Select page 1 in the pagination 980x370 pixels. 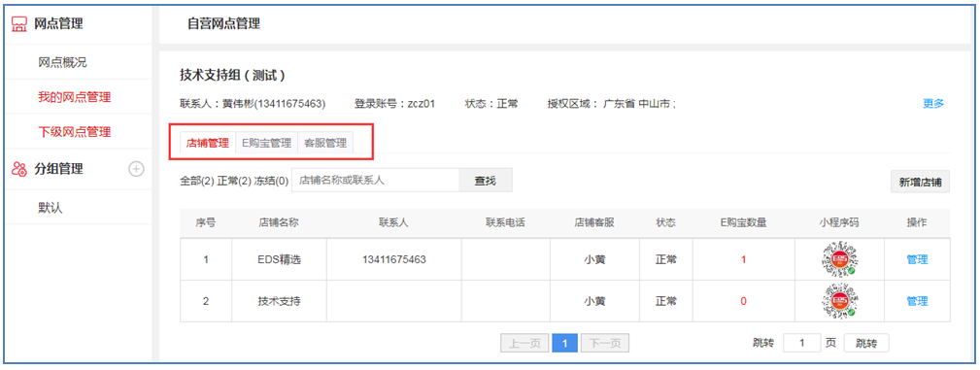coord(565,343)
